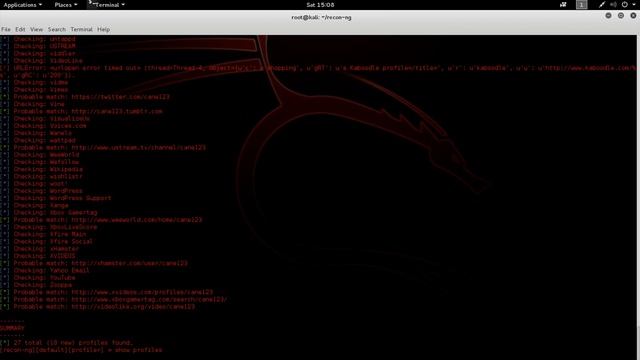The height and width of the screenshot is (360, 640).
Task: Select workspace indicator number 1
Action: point(581,5)
